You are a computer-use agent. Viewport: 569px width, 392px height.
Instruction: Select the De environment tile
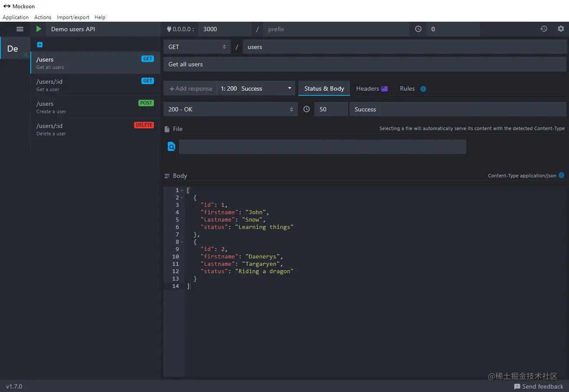pos(15,48)
